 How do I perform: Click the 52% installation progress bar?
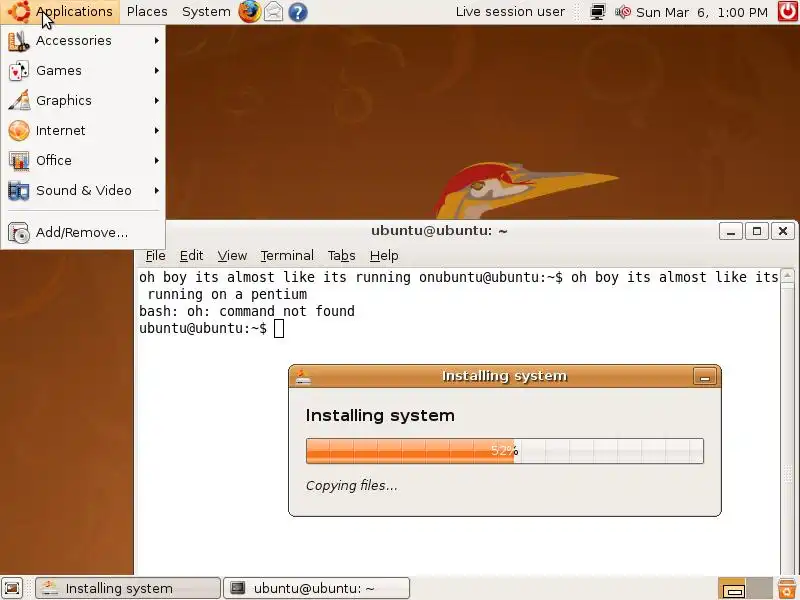(x=505, y=451)
